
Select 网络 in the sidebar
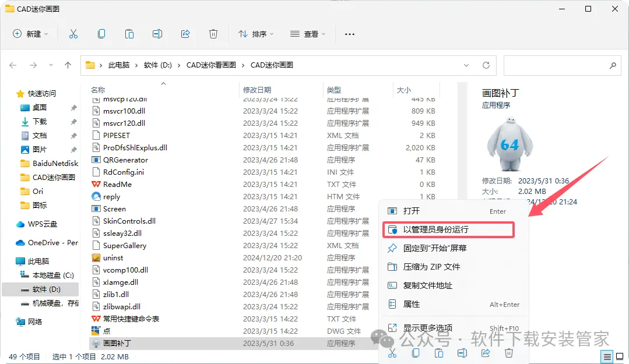pyautogui.click(x=35, y=321)
